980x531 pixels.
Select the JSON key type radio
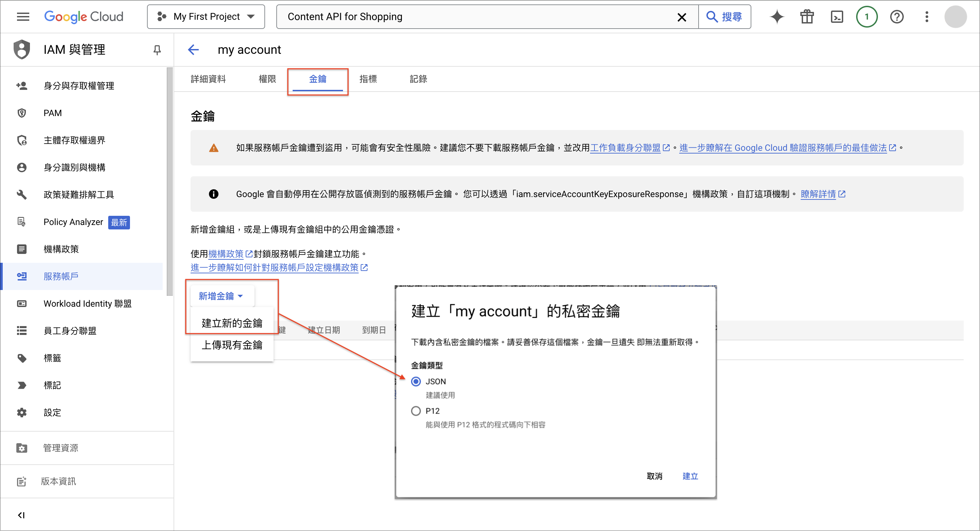coord(416,382)
